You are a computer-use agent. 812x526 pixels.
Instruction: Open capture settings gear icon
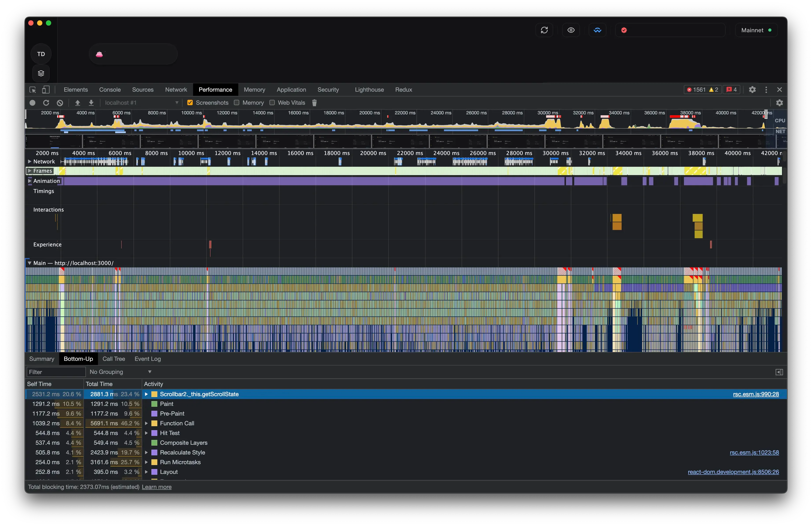(x=780, y=103)
